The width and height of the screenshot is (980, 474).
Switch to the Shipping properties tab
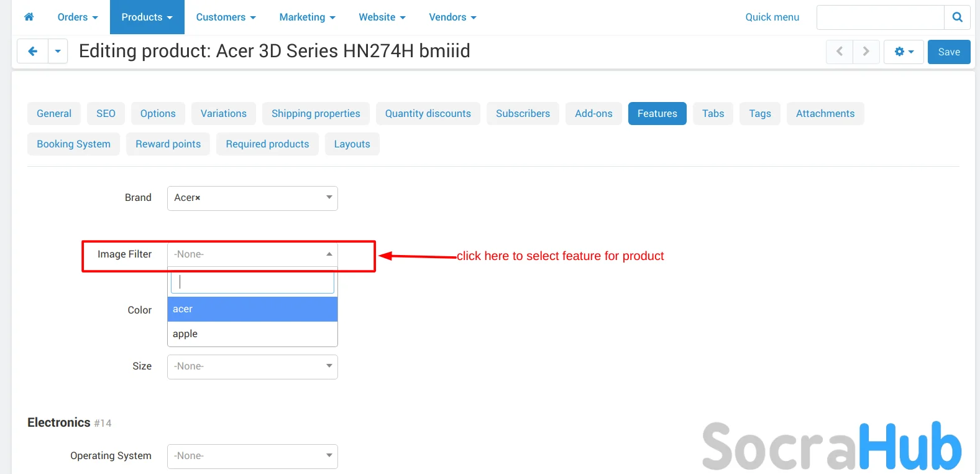pos(316,114)
